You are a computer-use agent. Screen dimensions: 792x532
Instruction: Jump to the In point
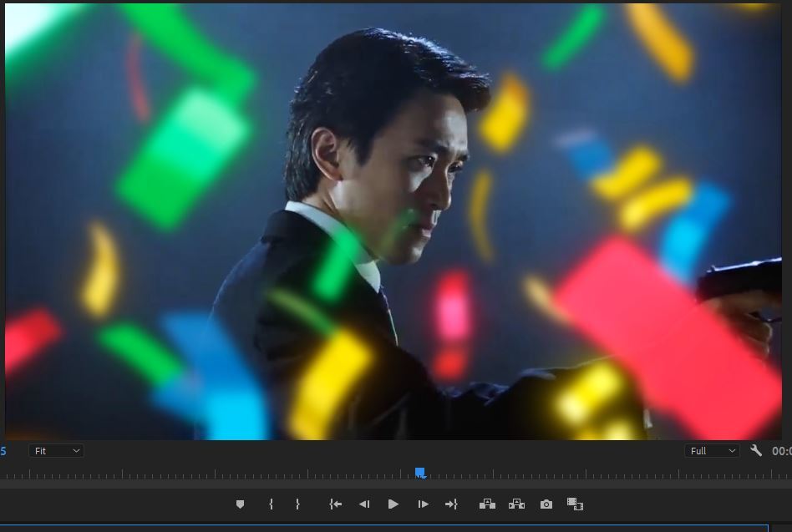[335, 504]
